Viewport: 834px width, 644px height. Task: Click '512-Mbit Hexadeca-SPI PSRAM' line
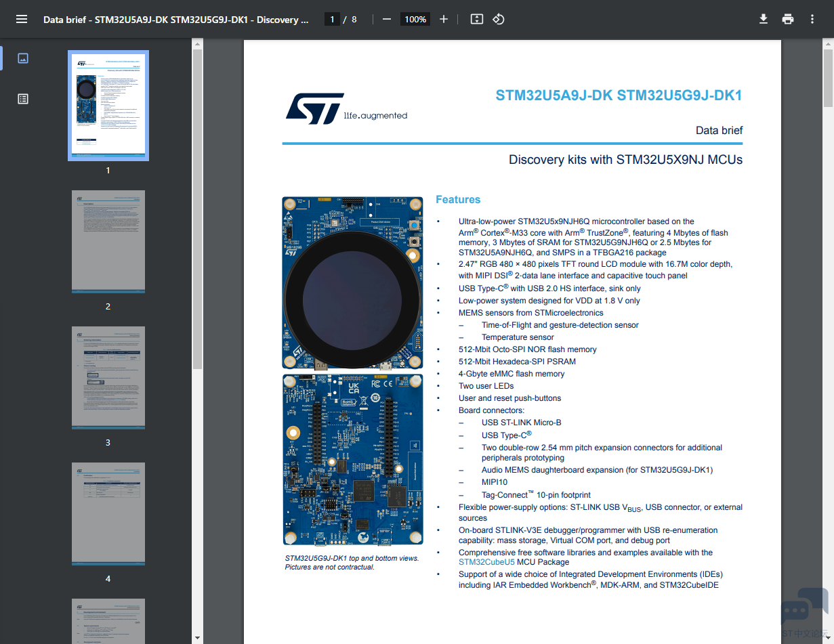tap(517, 362)
